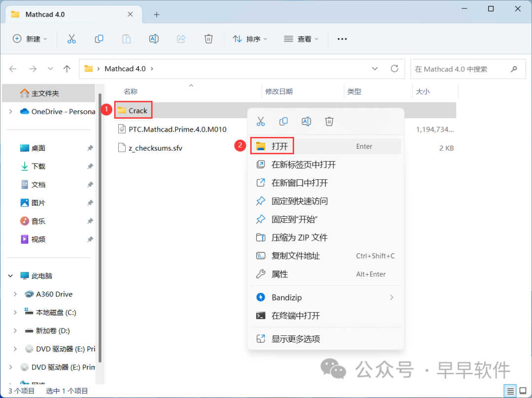Screen dimensions: 532x398
Task: Open the Bandizip submenu
Action: click(326, 298)
